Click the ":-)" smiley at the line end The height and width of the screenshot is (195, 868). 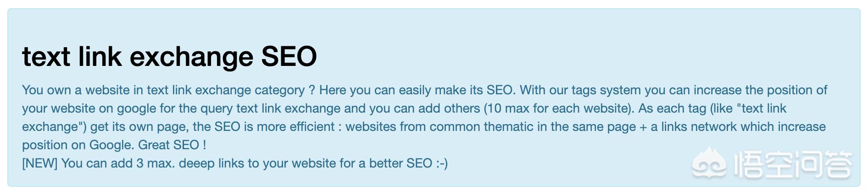(442, 163)
